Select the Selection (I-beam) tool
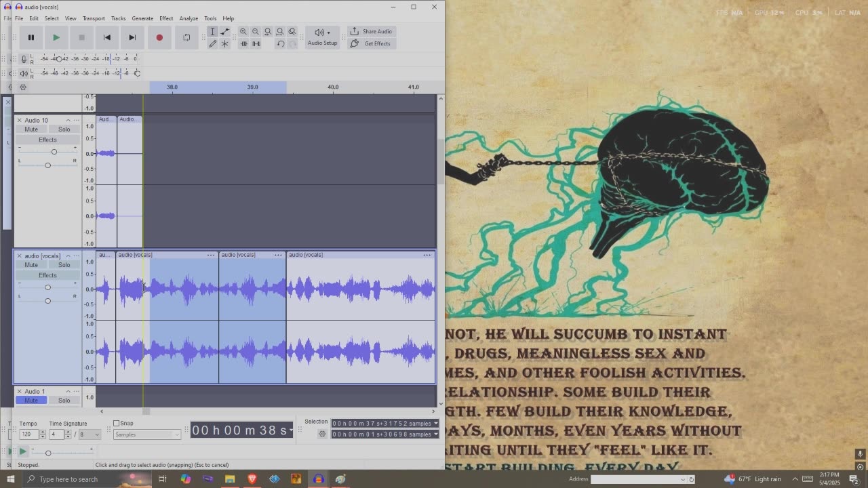 pyautogui.click(x=212, y=32)
